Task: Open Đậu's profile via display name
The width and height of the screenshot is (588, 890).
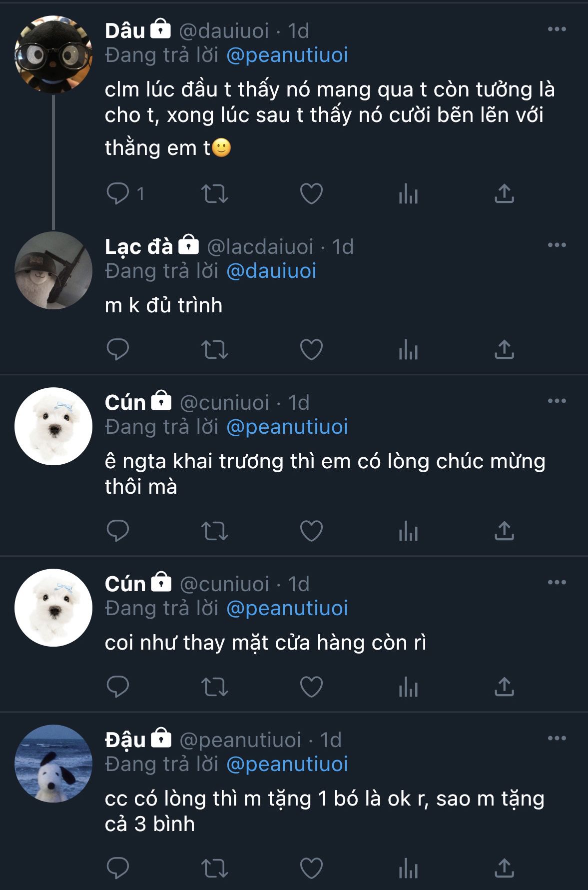Action: tap(125, 740)
